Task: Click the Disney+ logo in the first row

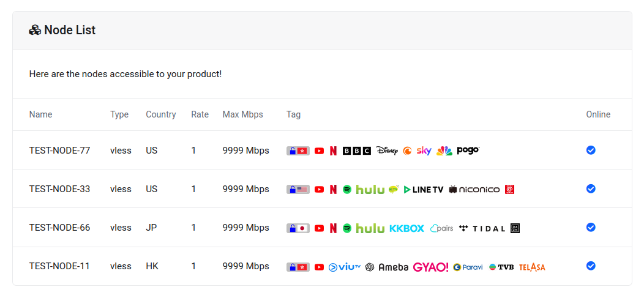Action: [x=387, y=151]
